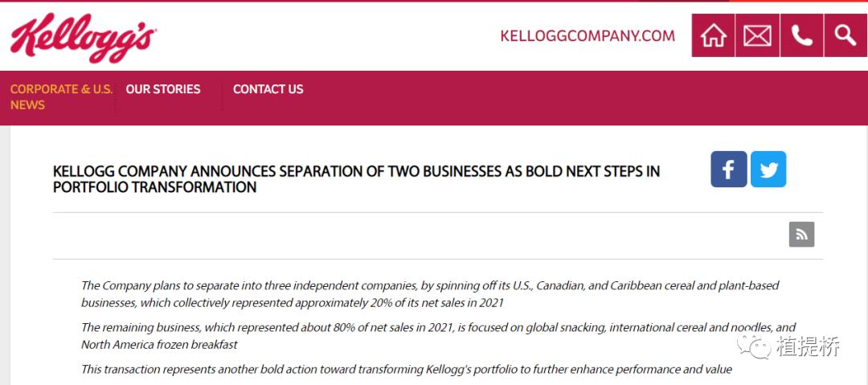The image size is (868, 385).
Task: Click the home icon in header
Action: click(713, 35)
